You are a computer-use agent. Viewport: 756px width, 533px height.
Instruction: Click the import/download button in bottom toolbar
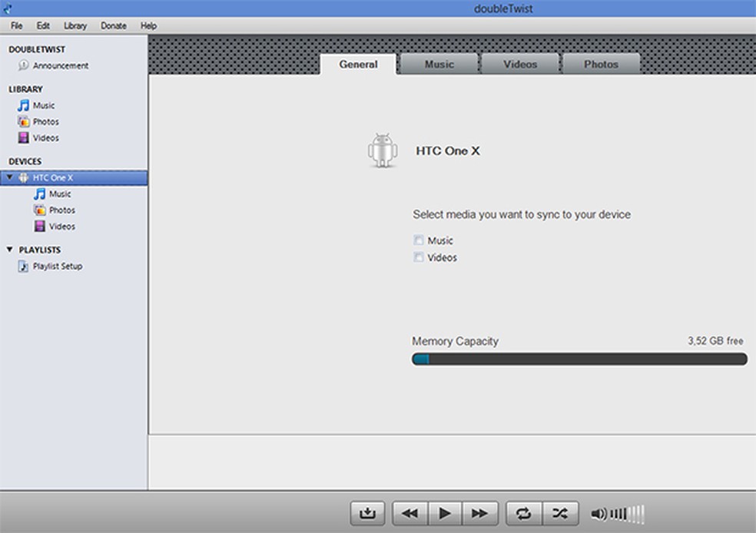[367, 513]
